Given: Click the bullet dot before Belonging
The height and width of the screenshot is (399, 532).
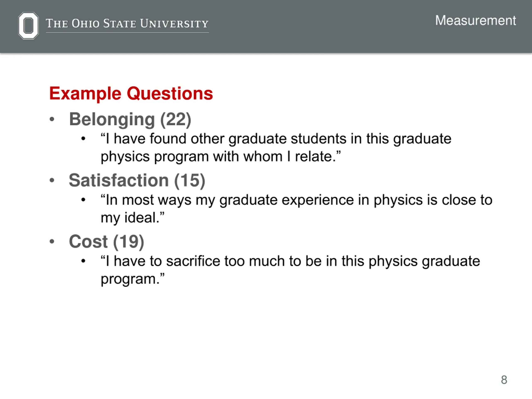Looking at the screenshot, I should coord(52,119).
